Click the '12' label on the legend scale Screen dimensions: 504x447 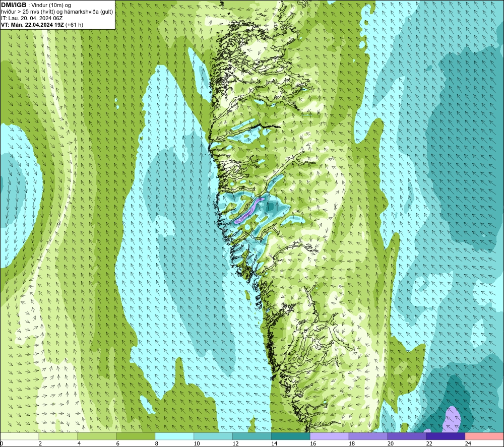[235, 443]
